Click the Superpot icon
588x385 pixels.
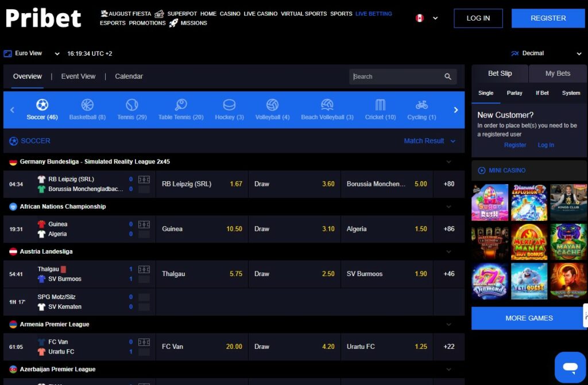pos(159,14)
